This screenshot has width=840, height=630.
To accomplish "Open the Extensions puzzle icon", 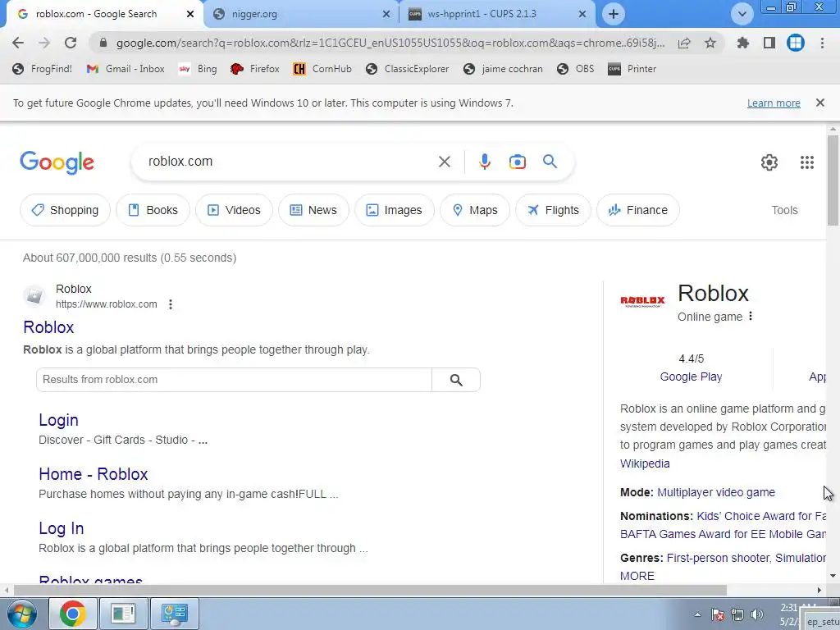I will coord(742,43).
